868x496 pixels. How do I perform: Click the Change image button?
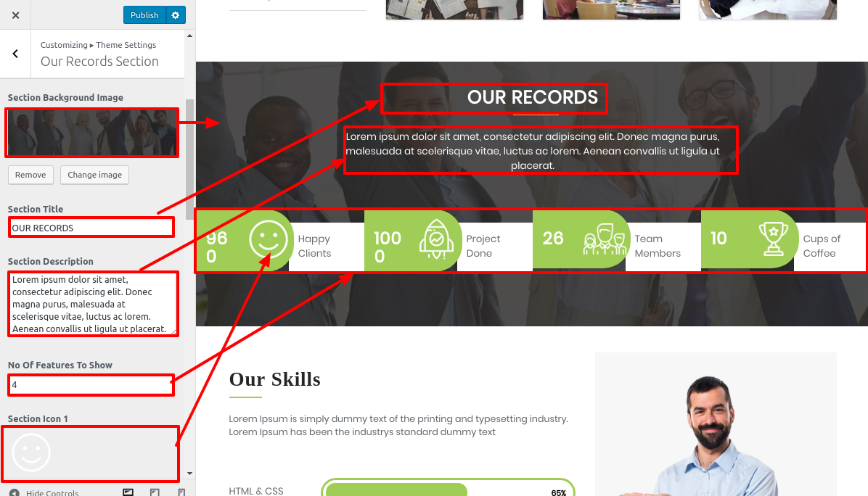pyautogui.click(x=94, y=175)
